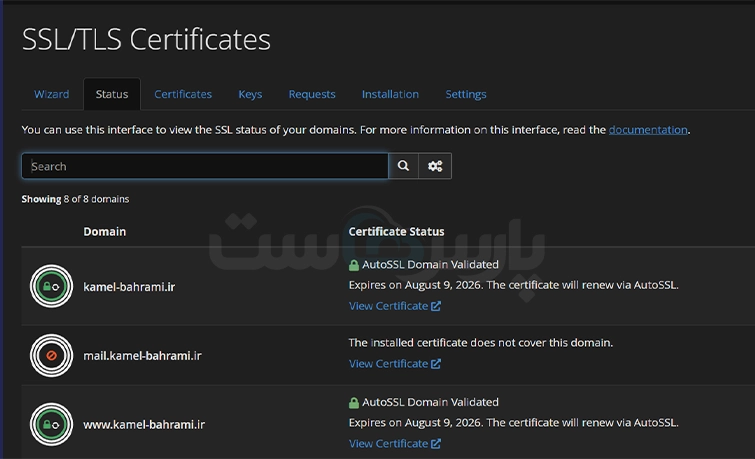This screenshot has width=755, height=459.
Task: Click the green lock status icon for www.kamel-bahrami.ir
Action: pyautogui.click(x=52, y=424)
